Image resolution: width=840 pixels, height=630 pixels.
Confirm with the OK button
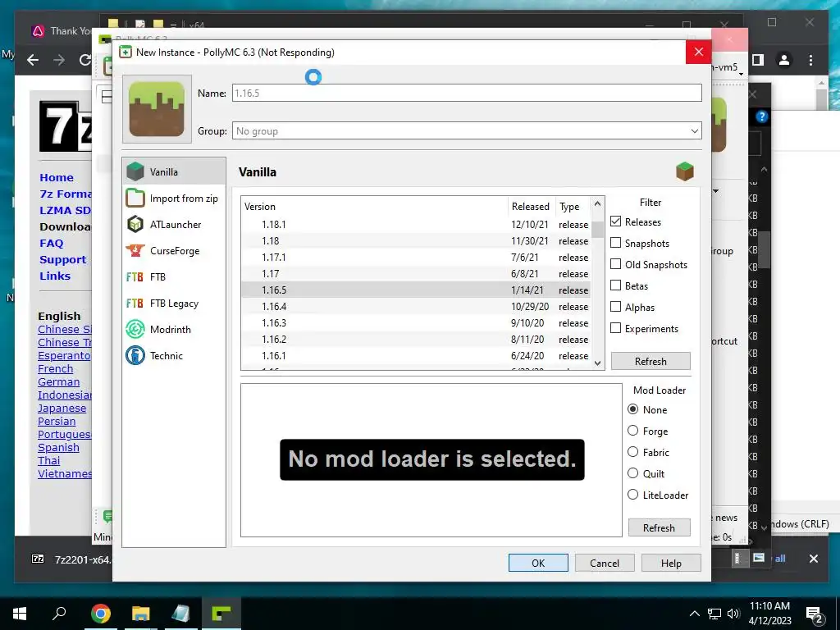(538, 563)
